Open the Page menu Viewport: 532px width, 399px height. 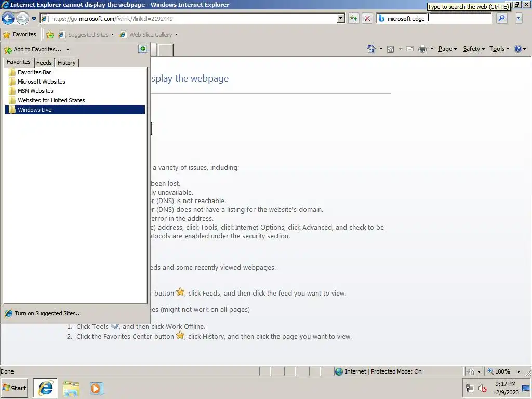click(x=447, y=49)
